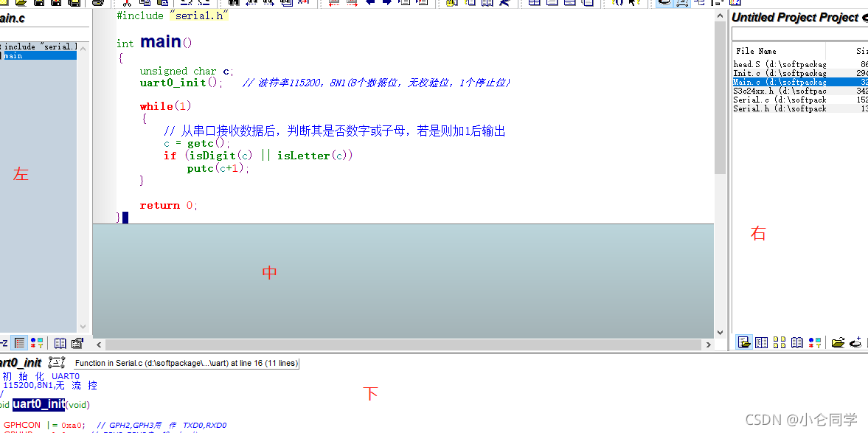This screenshot has height=433, width=868.
Task: Click the putc call in editor
Action: pyautogui.click(x=201, y=168)
